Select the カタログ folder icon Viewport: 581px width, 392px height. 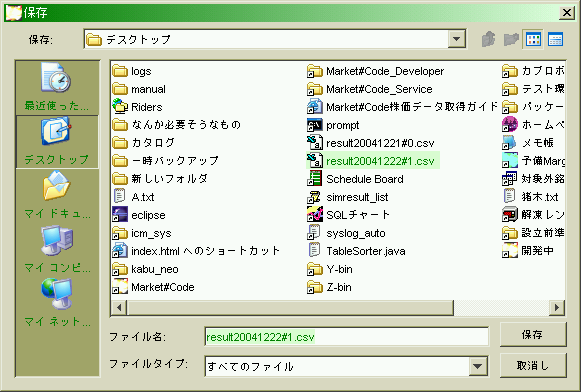pyautogui.click(x=120, y=143)
